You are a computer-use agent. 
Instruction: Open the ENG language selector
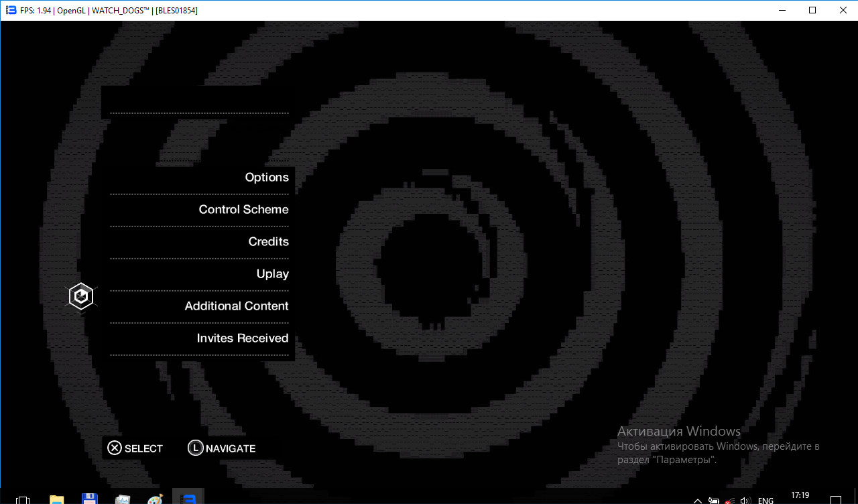[765, 501]
